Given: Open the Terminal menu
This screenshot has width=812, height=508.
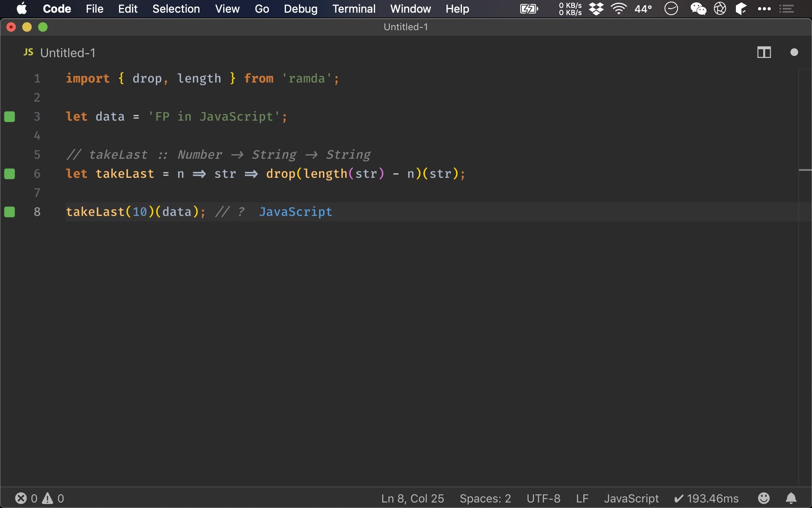Looking at the screenshot, I should pyautogui.click(x=354, y=9).
